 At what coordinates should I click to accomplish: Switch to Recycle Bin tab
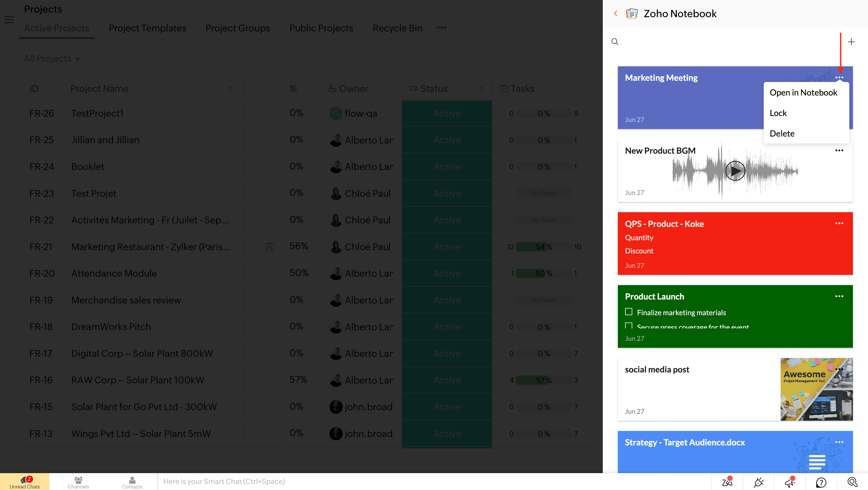coord(397,28)
